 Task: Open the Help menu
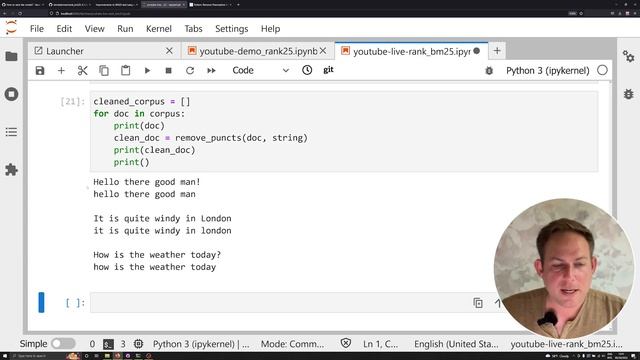pos(270,29)
